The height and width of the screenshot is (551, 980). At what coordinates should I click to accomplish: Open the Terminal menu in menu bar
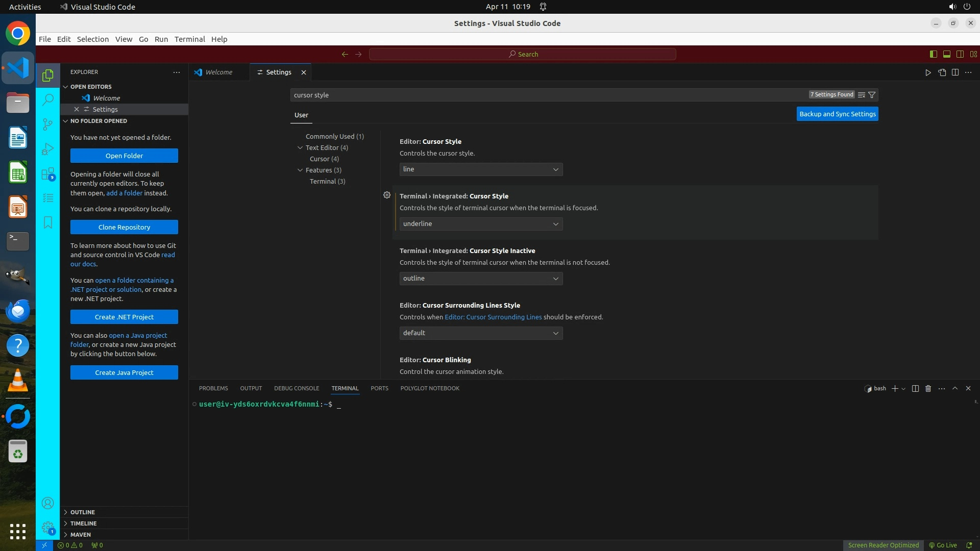[189, 39]
